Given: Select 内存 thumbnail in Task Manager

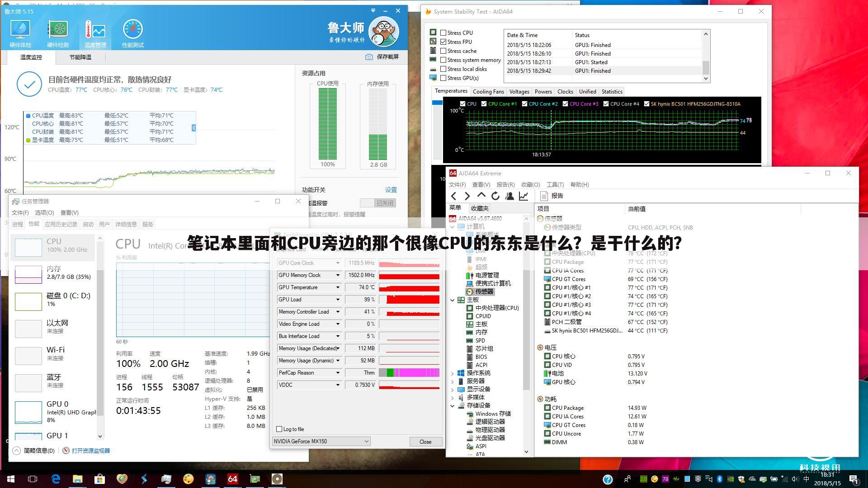Looking at the screenshot, I should 28,274.
